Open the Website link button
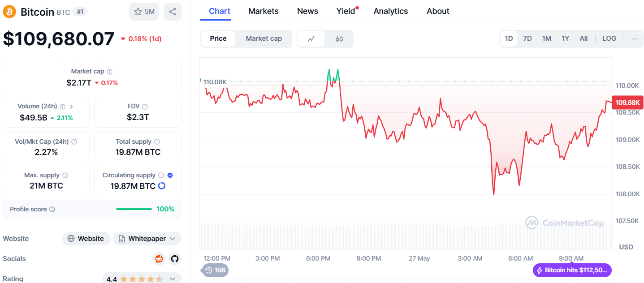Viewport: 644px width, 283px height. click(x=86, y=239)
